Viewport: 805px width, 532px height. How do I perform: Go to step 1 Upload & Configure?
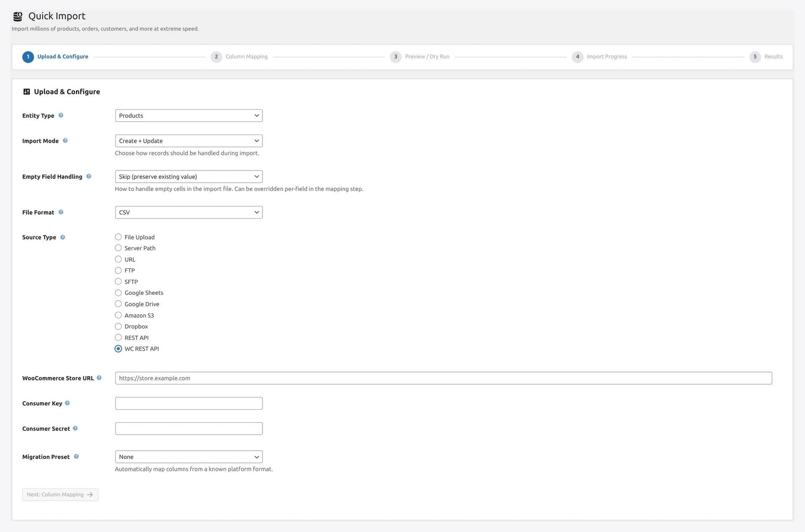(x=55, y=57)
